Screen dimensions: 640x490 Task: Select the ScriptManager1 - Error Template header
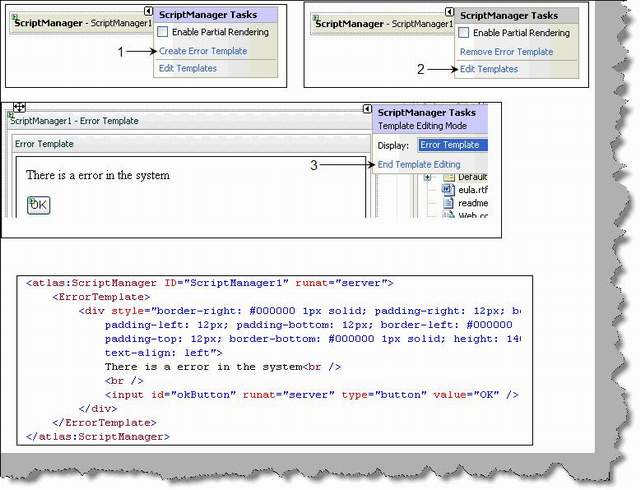coord(190,121)
